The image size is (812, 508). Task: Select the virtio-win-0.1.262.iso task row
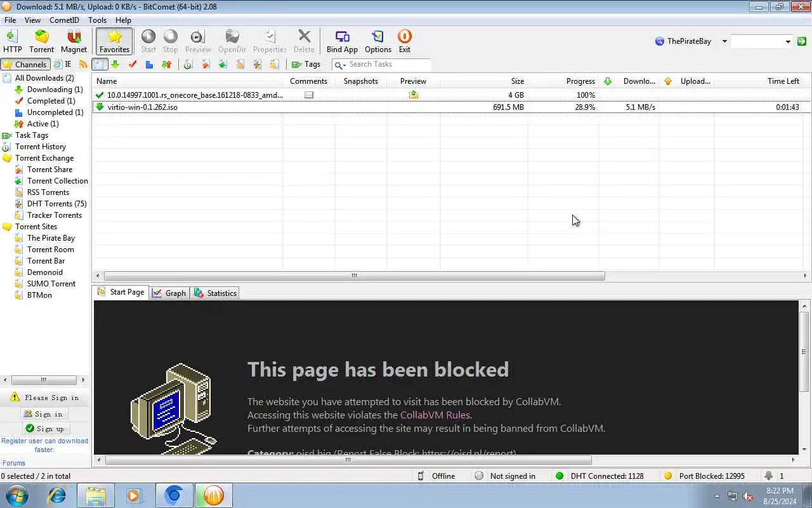point(451,107)
